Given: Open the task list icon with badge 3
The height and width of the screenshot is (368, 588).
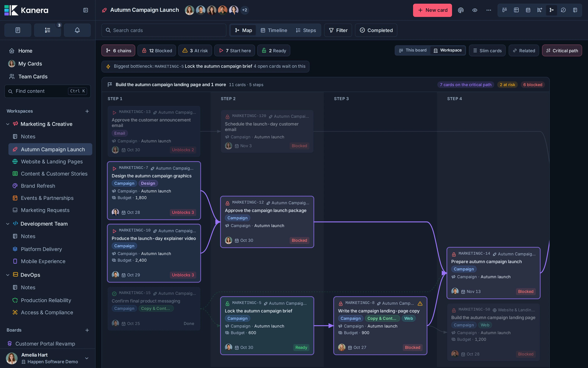Looking at the screenshot, I should click(48, 30).
